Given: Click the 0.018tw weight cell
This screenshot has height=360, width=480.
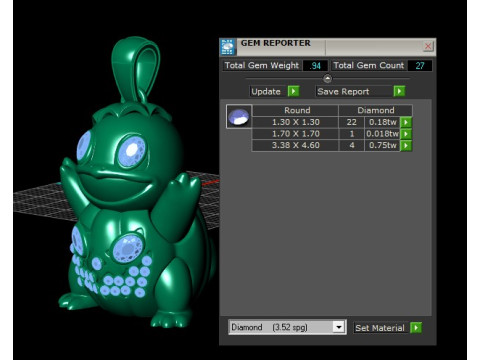Looking at the screenshot, I should coord(382,134).
